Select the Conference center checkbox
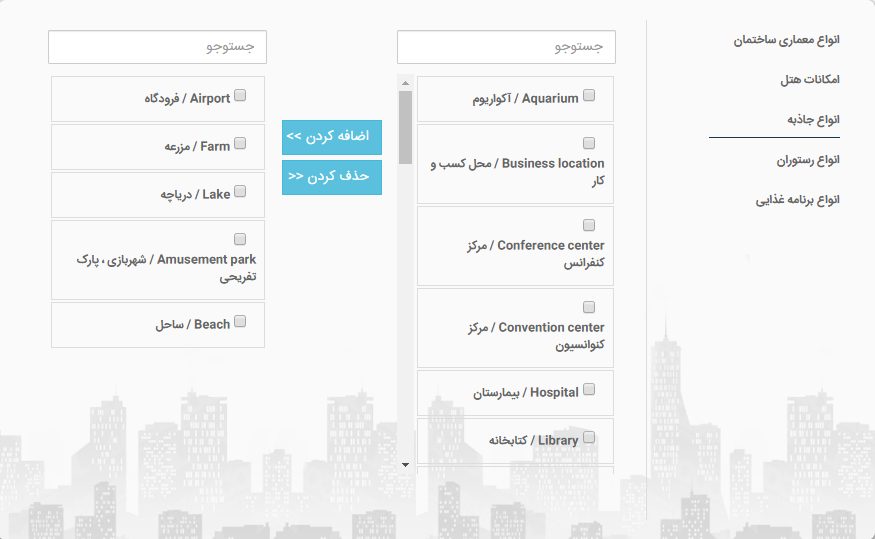 (x=589, y=225)
